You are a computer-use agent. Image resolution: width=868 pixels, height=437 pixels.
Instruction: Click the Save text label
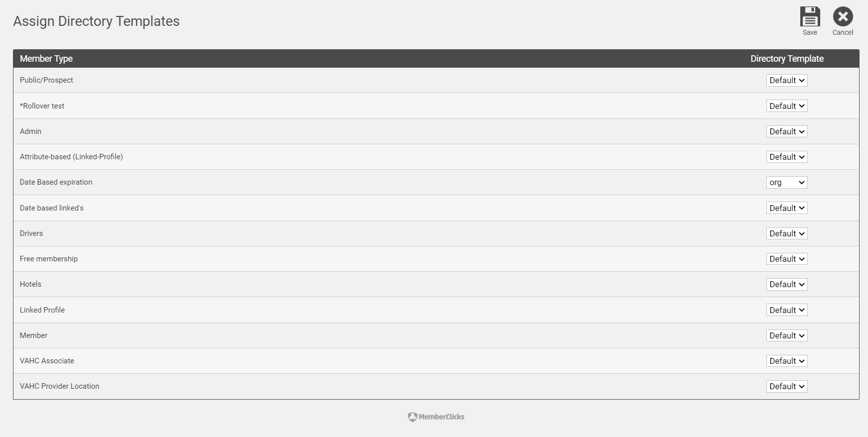810,32
